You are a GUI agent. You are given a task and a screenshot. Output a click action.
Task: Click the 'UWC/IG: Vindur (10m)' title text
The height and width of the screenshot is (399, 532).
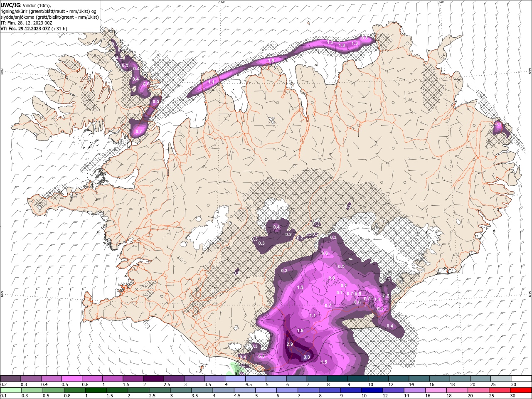click(25, 5)
